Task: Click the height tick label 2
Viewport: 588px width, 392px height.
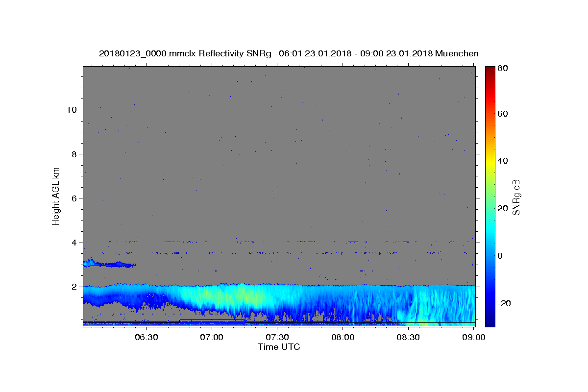Action: coord(73,287)
